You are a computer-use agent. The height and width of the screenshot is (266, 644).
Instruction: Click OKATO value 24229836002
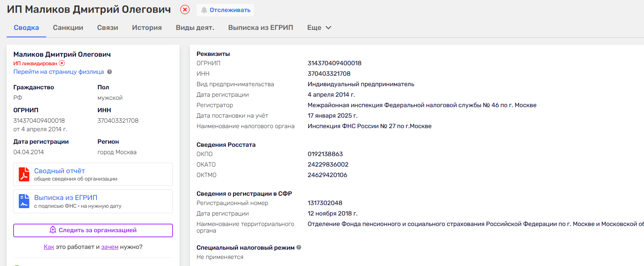click(x=328, y=165)
